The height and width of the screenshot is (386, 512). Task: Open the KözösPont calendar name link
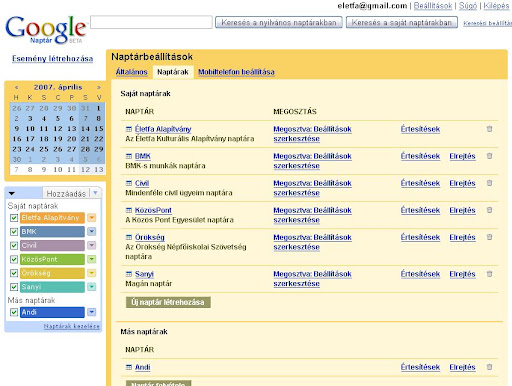tap(153, 210)
